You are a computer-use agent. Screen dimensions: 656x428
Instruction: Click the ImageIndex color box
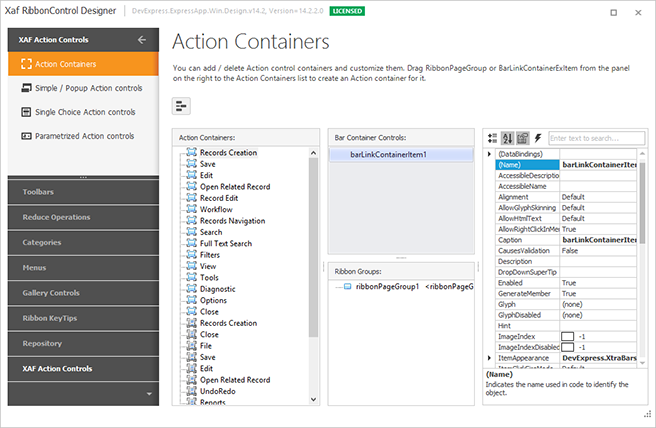tap(568, 336)
